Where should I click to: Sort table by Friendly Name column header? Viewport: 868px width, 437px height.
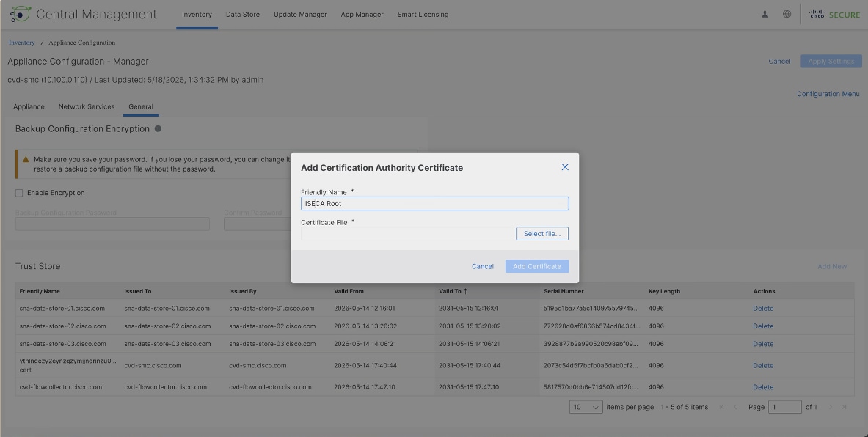click(x=40, y=292)
